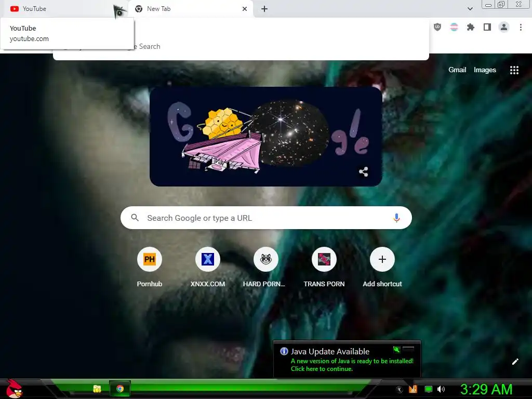The height and width of the screenshot is (399, 532).
Task: Close the New Tab tab
Action: coord(245,9)
